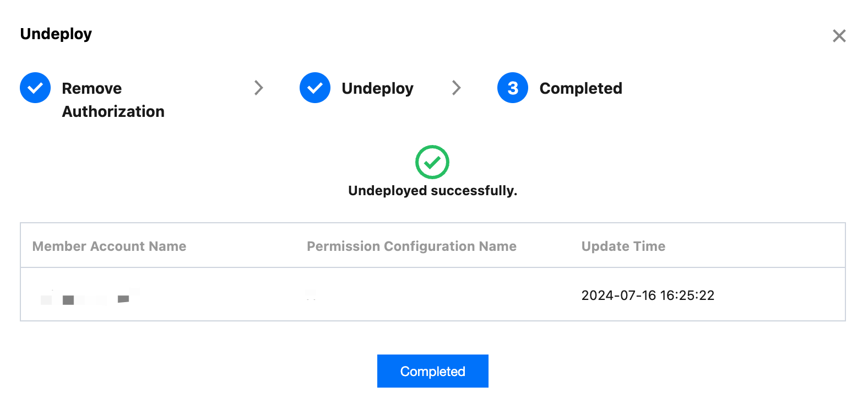Click the chevron after Remove Authorization step
Image resolution: width=868 pixels, height=408 pixels.
pyautogui.click(x=258, y=88)
